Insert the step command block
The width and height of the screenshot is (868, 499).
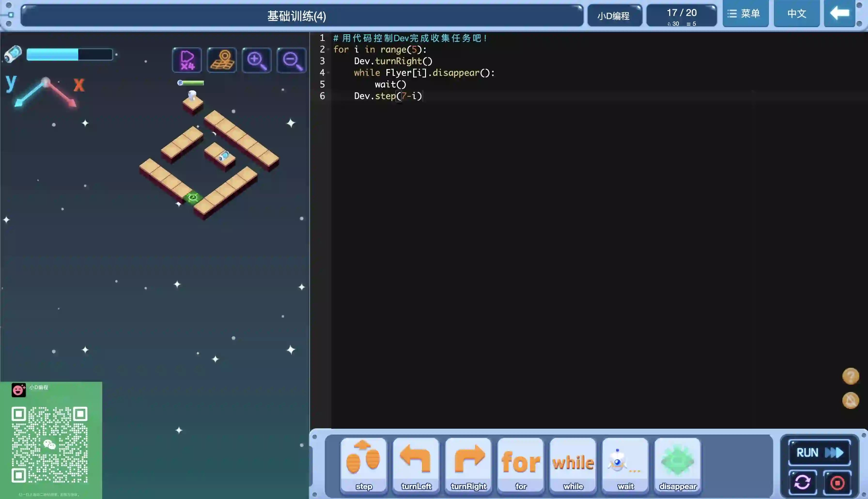tap(364, 464)
